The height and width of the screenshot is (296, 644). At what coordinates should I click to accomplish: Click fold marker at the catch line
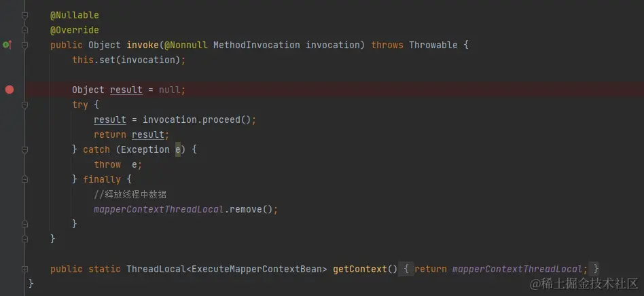(24, 149)
